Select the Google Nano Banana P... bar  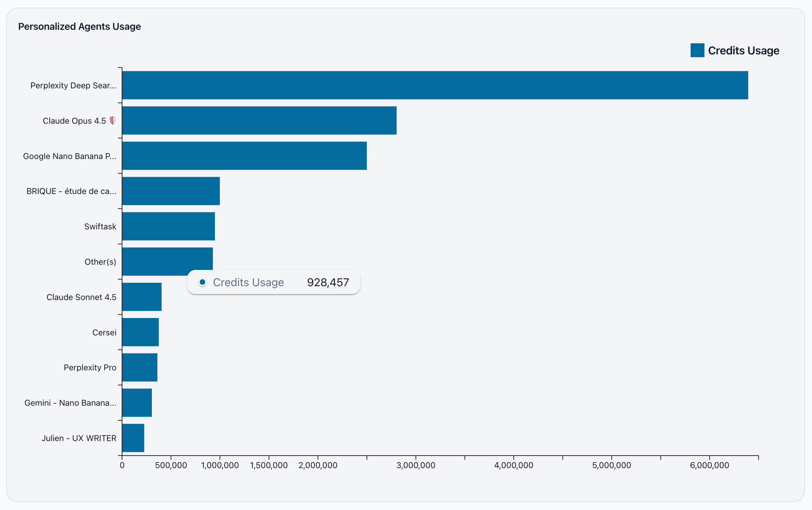(244, 156)
